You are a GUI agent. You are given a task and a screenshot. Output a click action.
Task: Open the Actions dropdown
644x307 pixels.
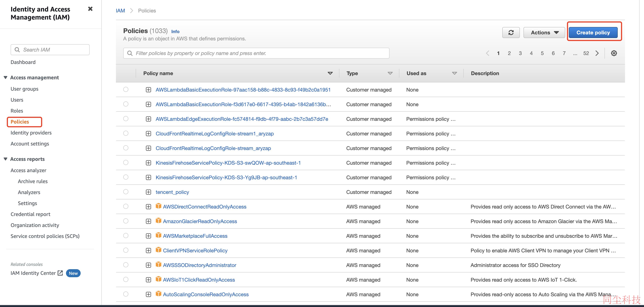pos(544,33)
